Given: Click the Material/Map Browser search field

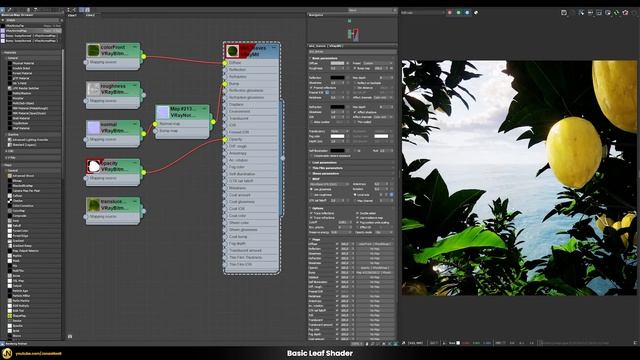Looking at the screenshot, I should coord(32,20).
